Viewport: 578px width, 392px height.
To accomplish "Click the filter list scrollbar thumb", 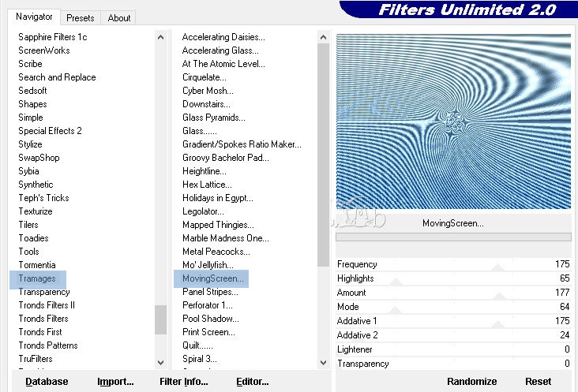I will (323, 155).
